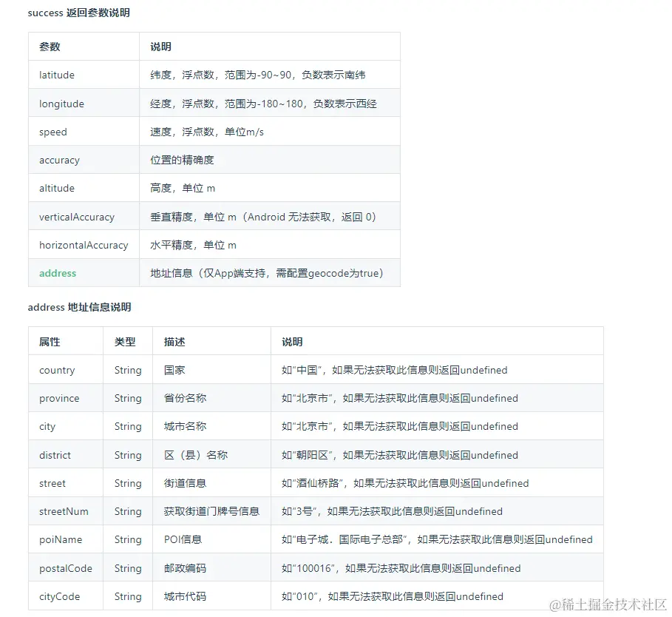The image size is (672, 617).
Task: Click the description '位置的精确度'
Action: click(x=182, y=161)
